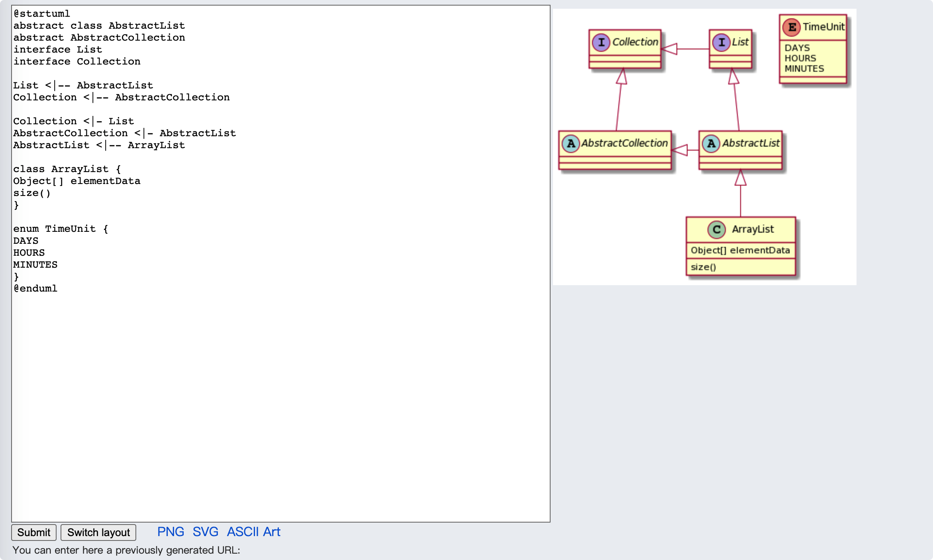This screenshot has width=933, height=560.
Task: Click the List interface 'I' icon
Action: coord(721,42)
